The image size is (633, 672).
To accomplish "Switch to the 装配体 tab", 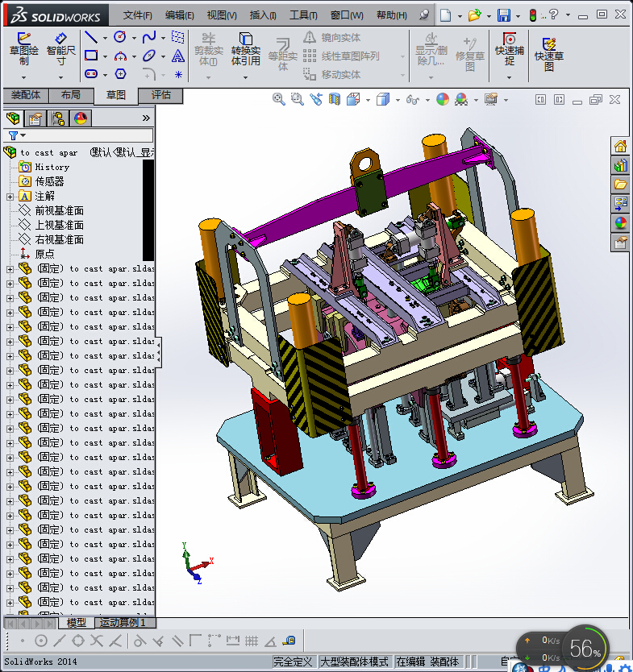I will (26, 95).
